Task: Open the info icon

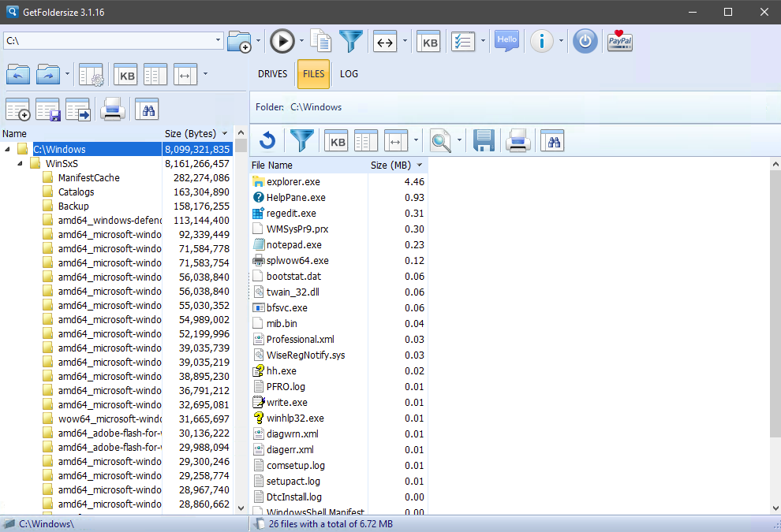Action: coord(542,41)
